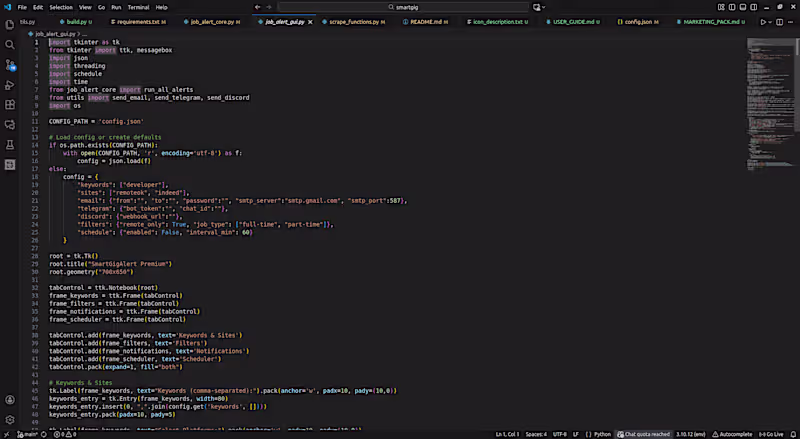Click the sync changes icon in status bar
800x439 pixels.
tap(44, 434)
